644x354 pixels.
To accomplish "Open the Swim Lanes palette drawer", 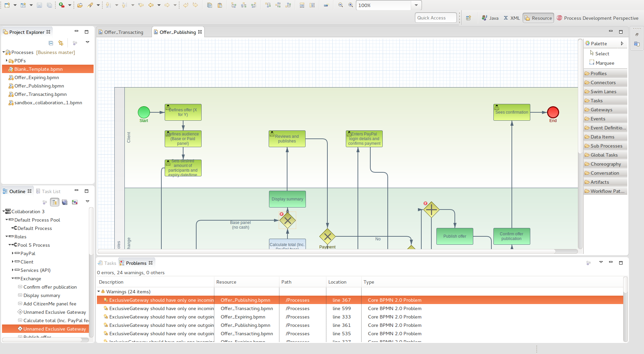I will (x=605, y=92).
